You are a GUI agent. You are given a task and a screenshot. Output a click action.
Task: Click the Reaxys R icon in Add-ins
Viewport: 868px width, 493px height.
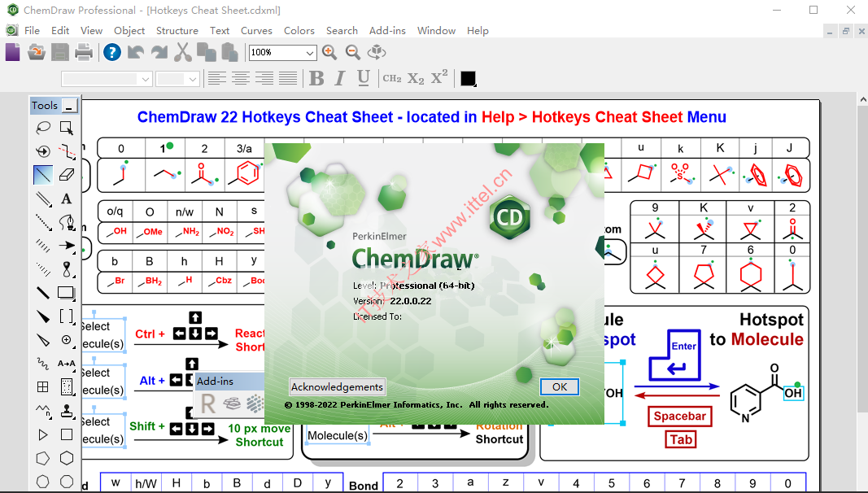[x=208, y=404]
